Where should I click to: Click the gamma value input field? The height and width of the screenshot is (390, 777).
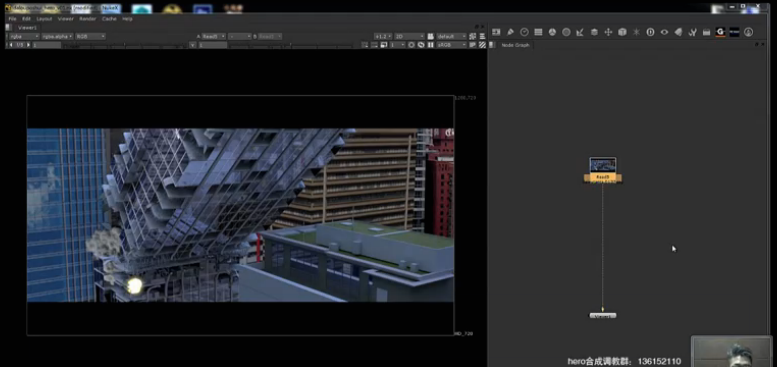(213, 45)
